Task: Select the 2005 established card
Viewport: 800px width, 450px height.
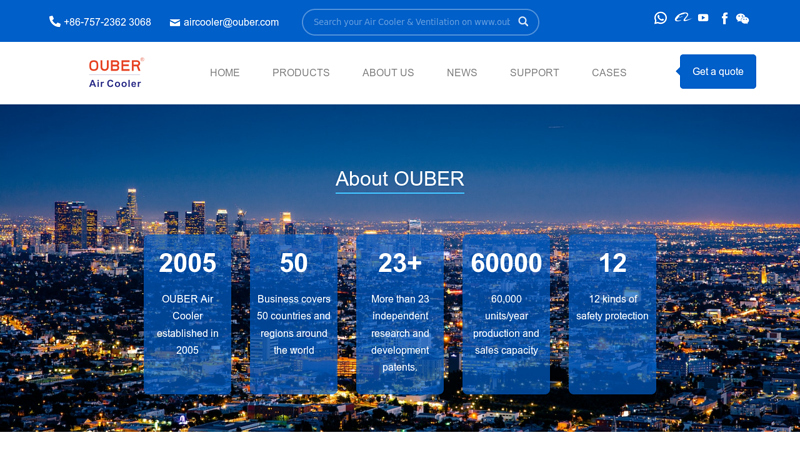Action: (x=187, y=314)
